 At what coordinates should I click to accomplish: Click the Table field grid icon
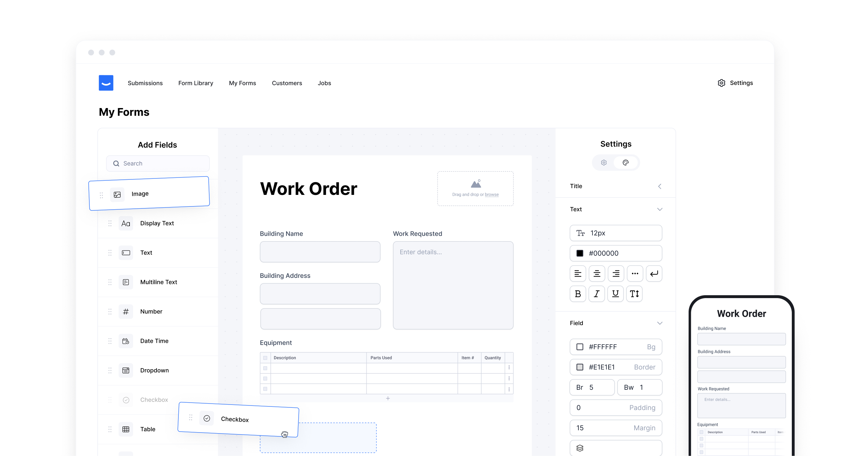[126, 429]
